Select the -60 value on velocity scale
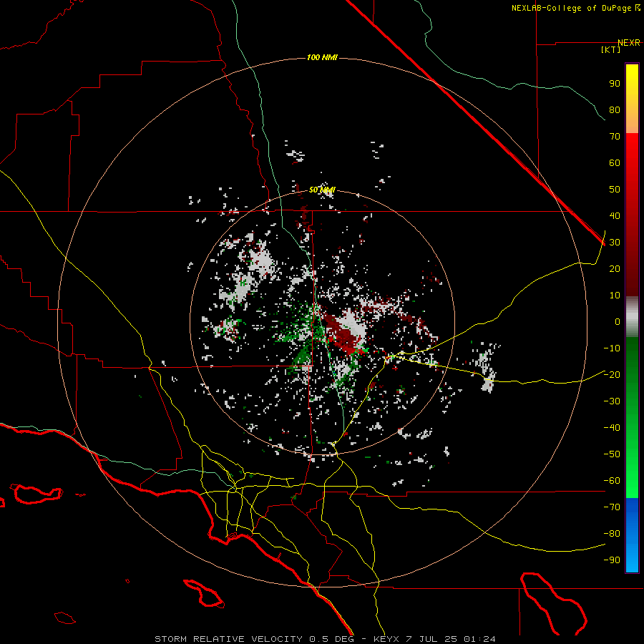 [612, 481]
